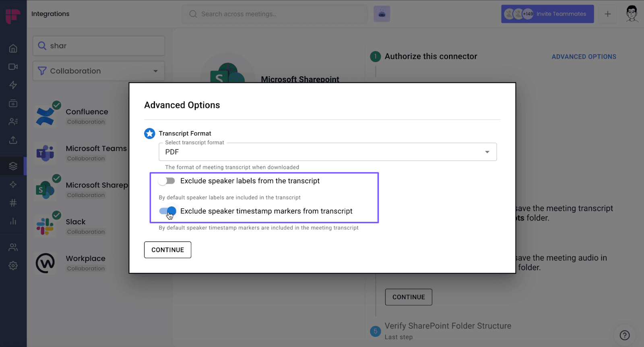Open the ADVANCED OPTIONS link
Image resolution: width=644 pixels, height=347 pixels.
(x=584, y=57)
